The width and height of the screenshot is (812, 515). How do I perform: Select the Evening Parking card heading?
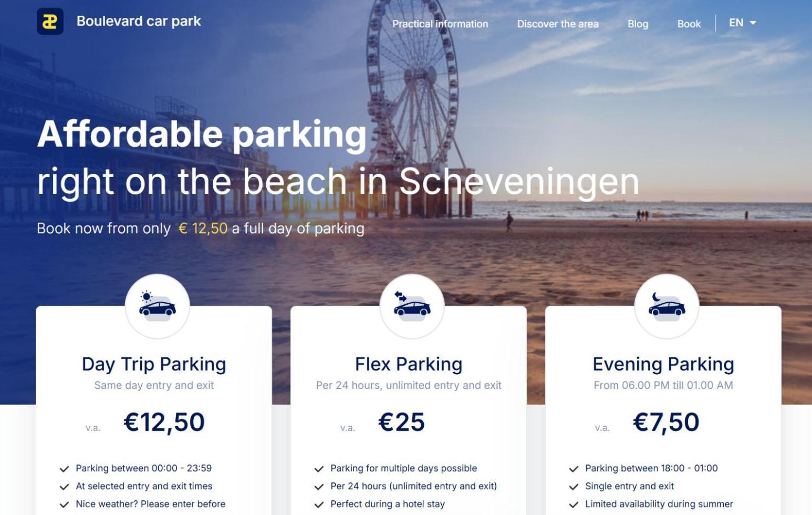click(663, 364)
